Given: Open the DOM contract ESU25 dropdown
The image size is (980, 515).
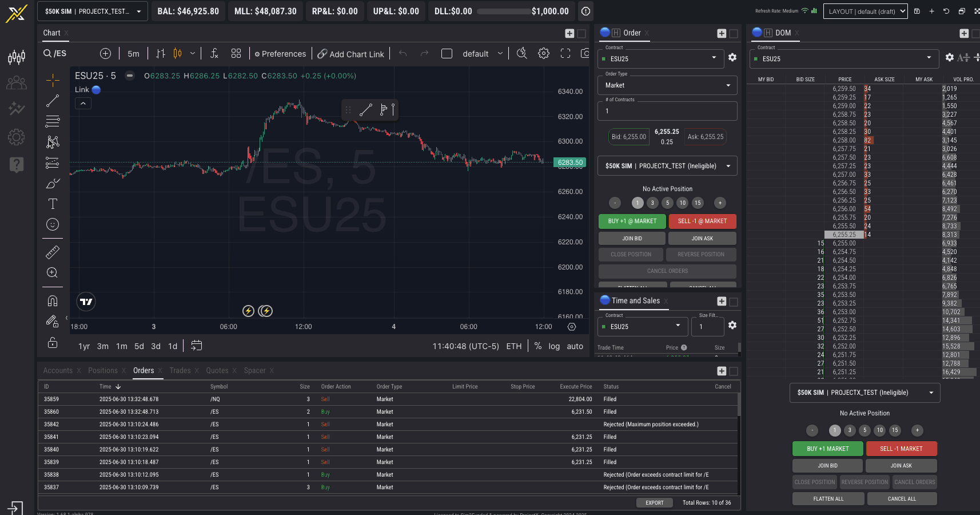Looking at the screenshot, I should 844,58.
